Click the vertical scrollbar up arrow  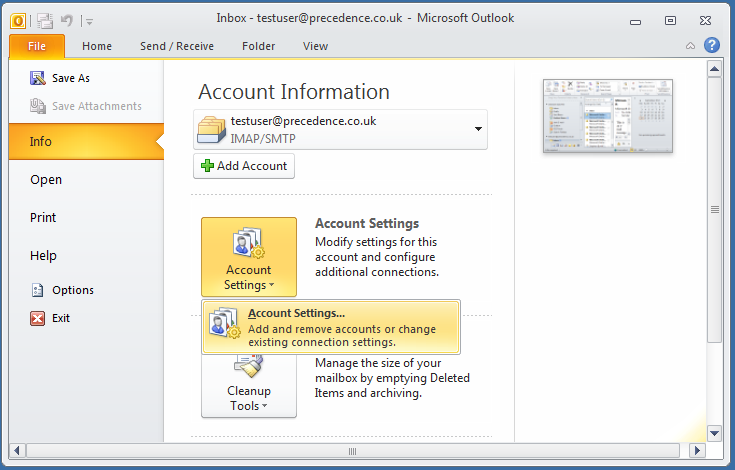(714, 69)
